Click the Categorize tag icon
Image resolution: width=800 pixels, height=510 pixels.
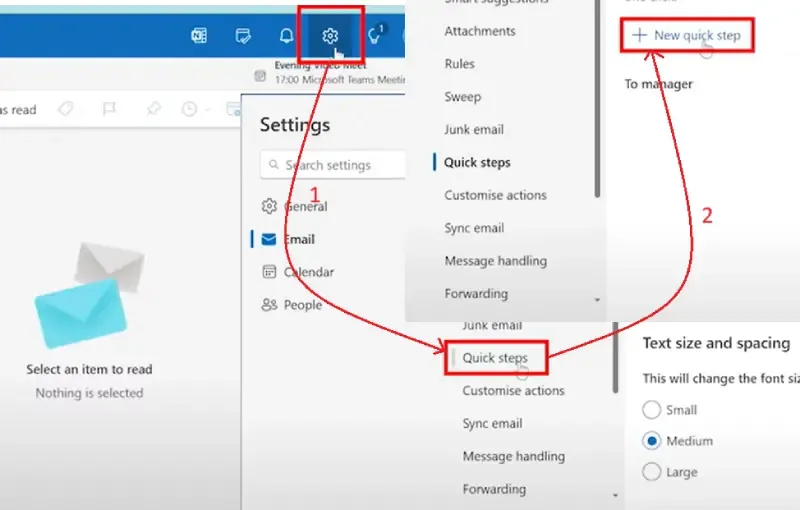[65, 109]
